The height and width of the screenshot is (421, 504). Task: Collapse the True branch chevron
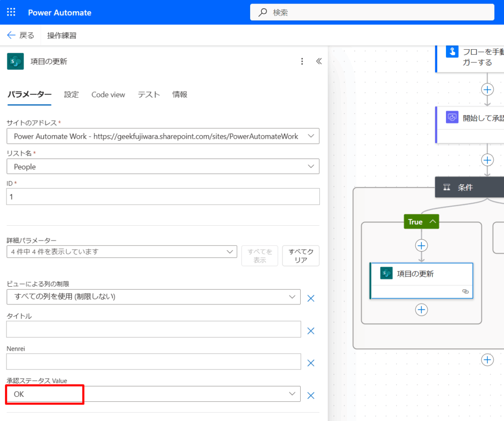[x=433, y=221]
